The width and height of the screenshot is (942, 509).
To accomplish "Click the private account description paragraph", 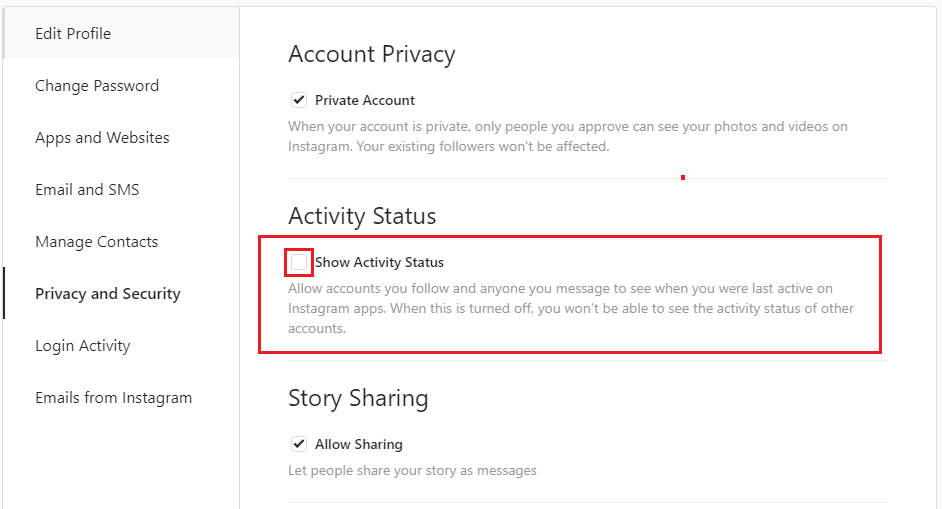I will click(x=567, y=137).
